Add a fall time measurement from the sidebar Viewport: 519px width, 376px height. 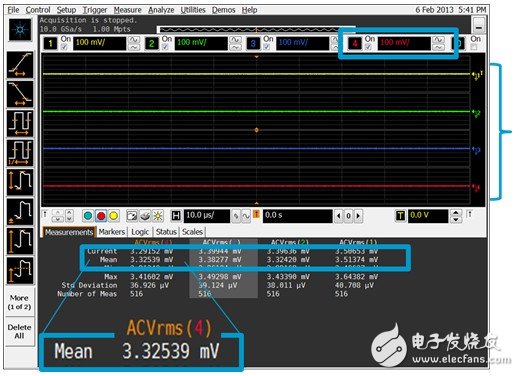pyautogui.click(x=20, y=94)
